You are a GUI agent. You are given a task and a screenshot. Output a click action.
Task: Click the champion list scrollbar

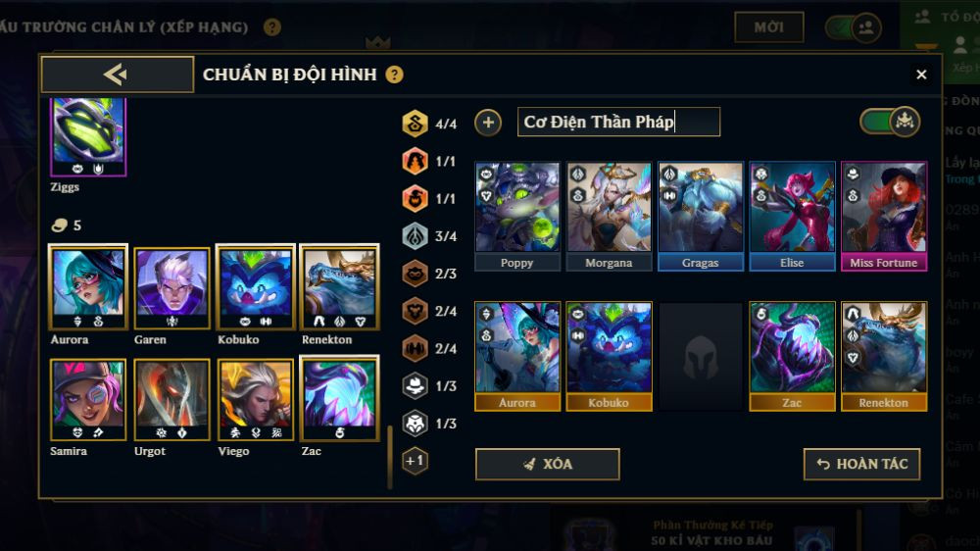tap(390, 457)
